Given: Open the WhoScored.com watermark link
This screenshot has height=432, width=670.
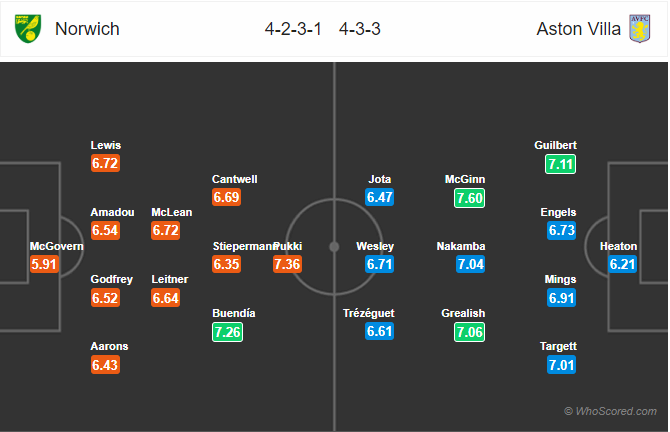Looking at the screenshot, I should [x=610, y=411].
